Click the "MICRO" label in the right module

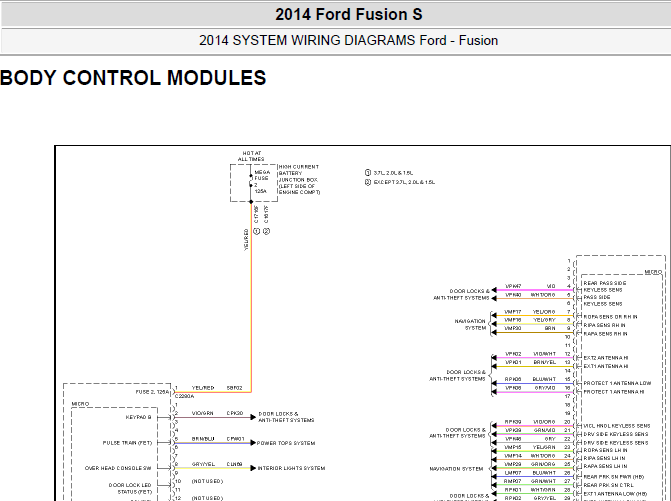coord(653,272)
